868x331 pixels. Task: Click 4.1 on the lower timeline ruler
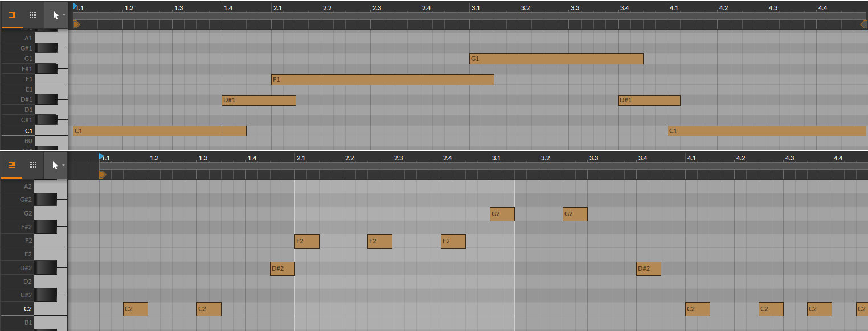691,158
